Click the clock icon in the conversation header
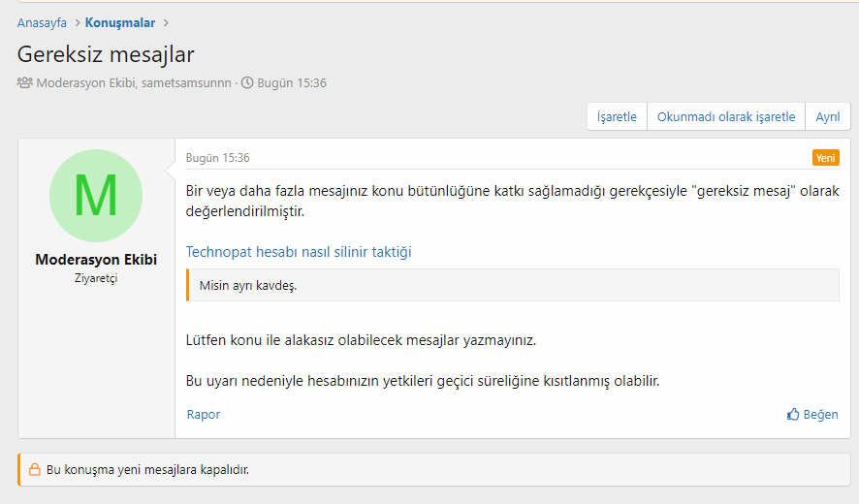The width and height of the screenshot is (859, 504). (247, 83)
